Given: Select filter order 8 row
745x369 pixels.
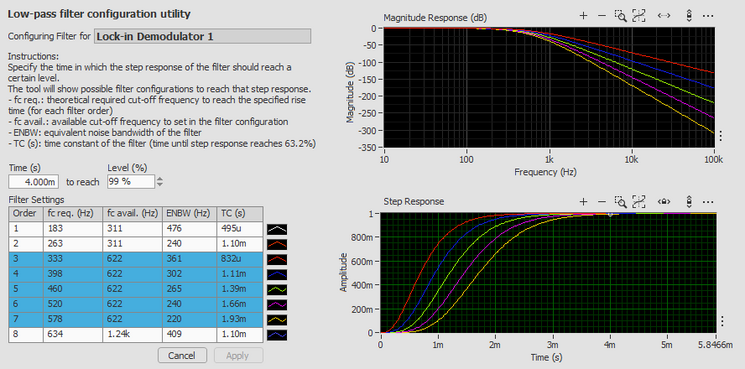Looking at the screenshot, I should coord(136,335).
